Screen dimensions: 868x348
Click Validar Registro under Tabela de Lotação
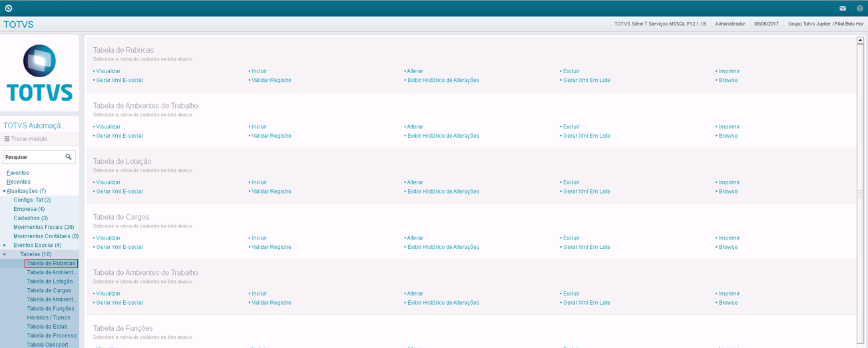pos(271,192)
